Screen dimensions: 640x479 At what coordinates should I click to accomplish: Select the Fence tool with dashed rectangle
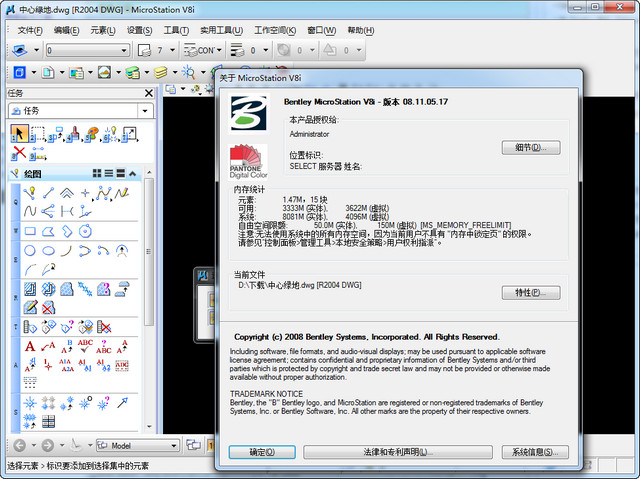point(38,134)
